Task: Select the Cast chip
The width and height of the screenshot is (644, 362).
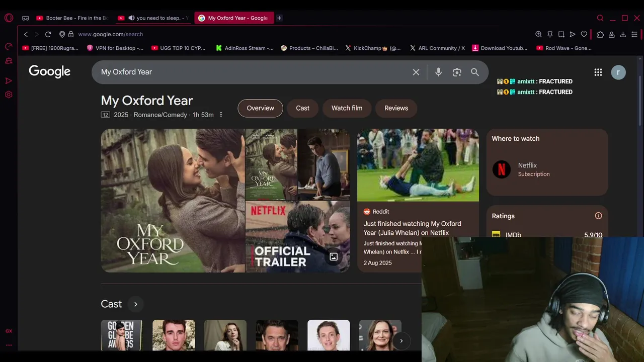Action: tap(303, 108)
